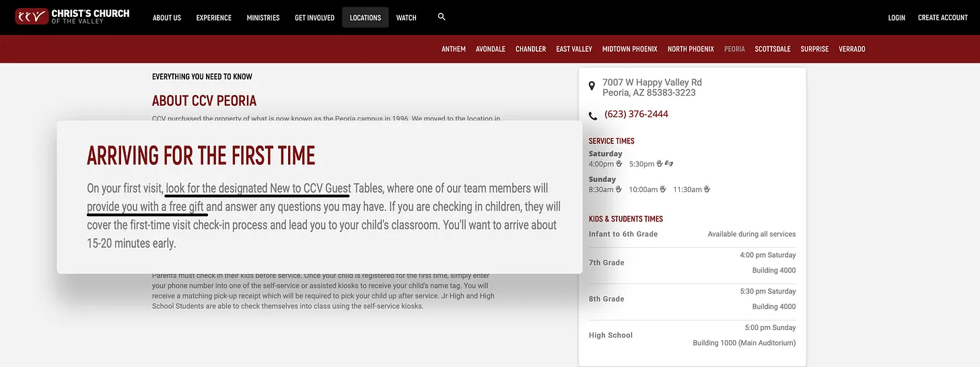The width and height of the screenshot is (980, 367).
Task: Click the Service Times heading
Action: coord(612,141)
